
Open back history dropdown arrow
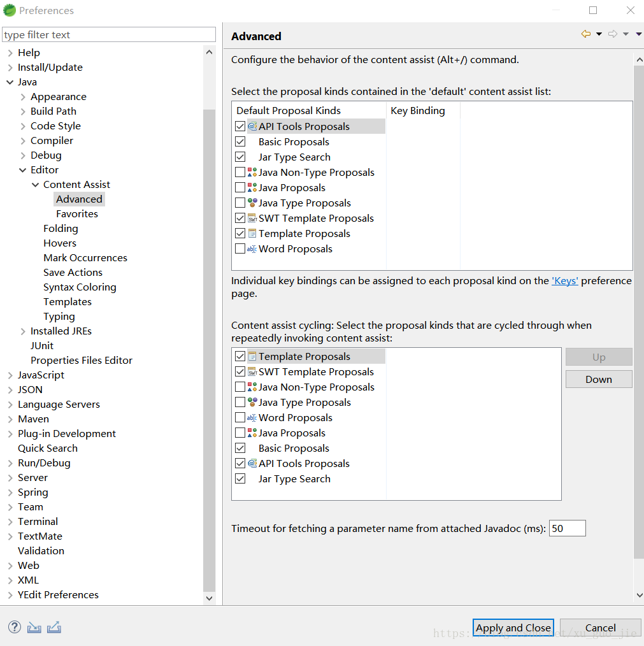(599, 34)
